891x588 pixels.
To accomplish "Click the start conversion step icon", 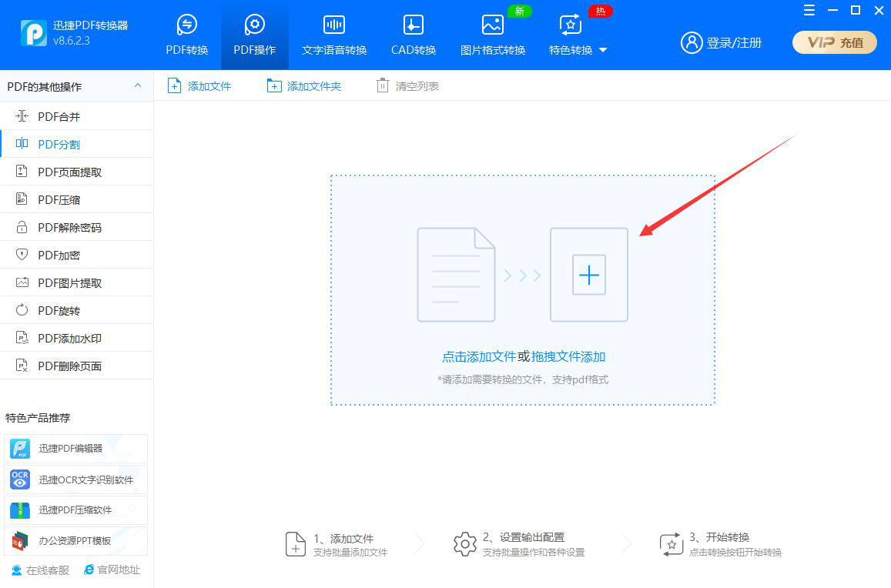I will pos(672,544).
